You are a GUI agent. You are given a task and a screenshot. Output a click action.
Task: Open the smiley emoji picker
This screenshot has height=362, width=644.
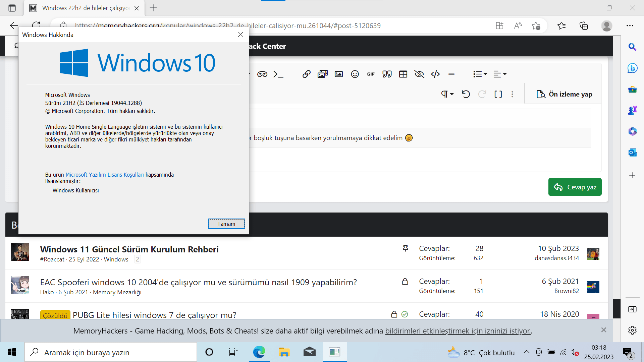[x=355, y=74]
